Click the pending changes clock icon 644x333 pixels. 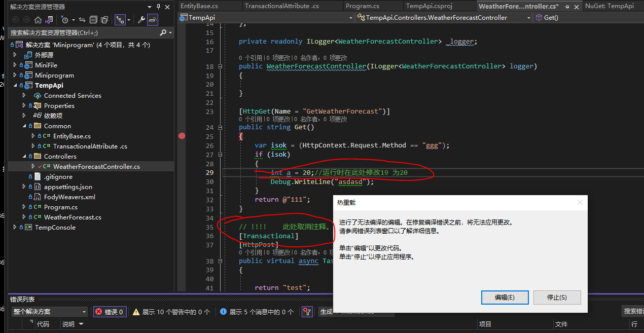[x=65, y=19]
